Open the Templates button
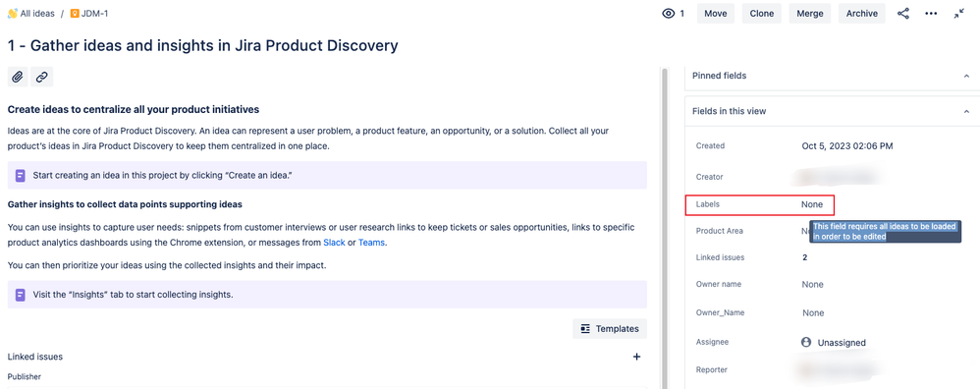The width and height of the screenshot is (980, 389). tap(610, 328)
